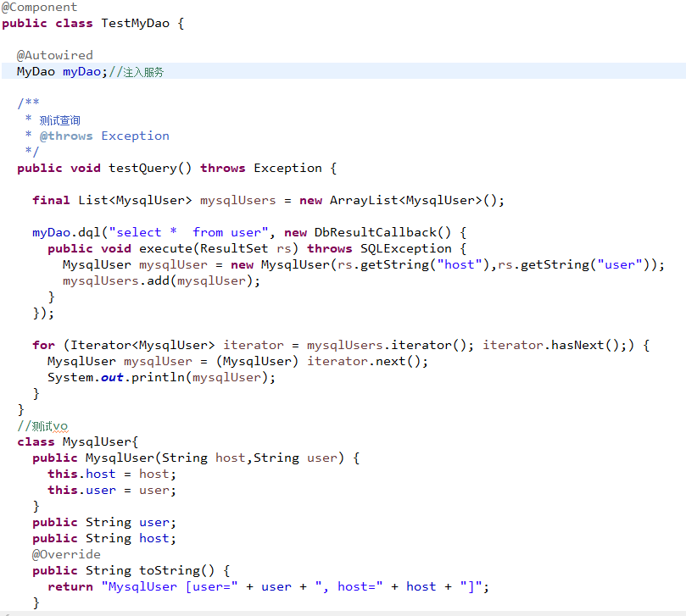Click the public String host; field
The height and width of the screenshot is (616, 686).
coord(104,539)
